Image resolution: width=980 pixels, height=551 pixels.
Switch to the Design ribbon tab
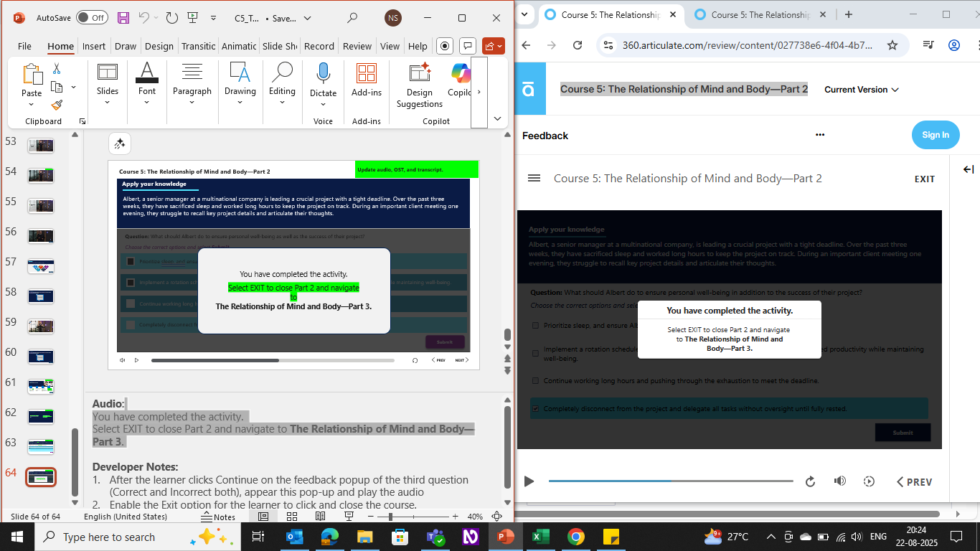point(159,46)
